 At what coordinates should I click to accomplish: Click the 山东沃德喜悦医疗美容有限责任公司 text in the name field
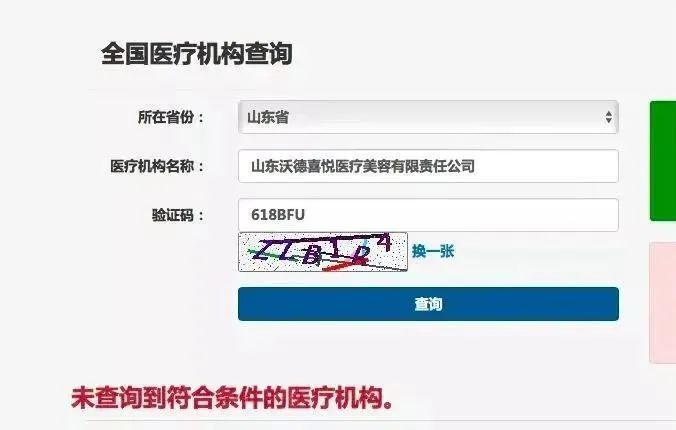363,166
